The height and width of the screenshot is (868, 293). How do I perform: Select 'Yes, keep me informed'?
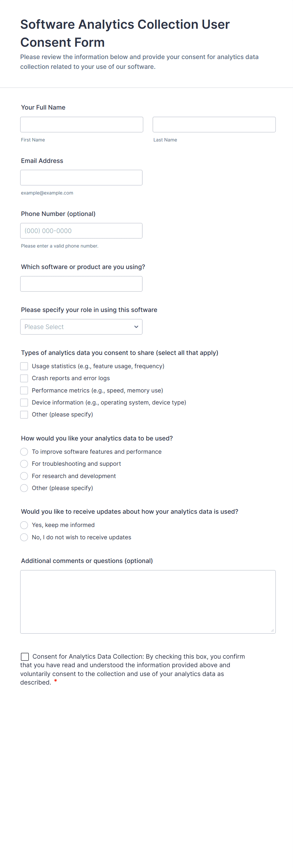click(24, 525)
